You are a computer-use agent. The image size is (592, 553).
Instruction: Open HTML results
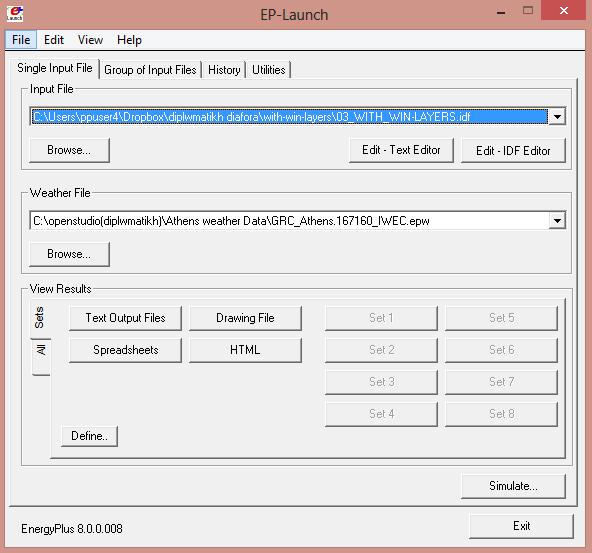click(245, 350)
